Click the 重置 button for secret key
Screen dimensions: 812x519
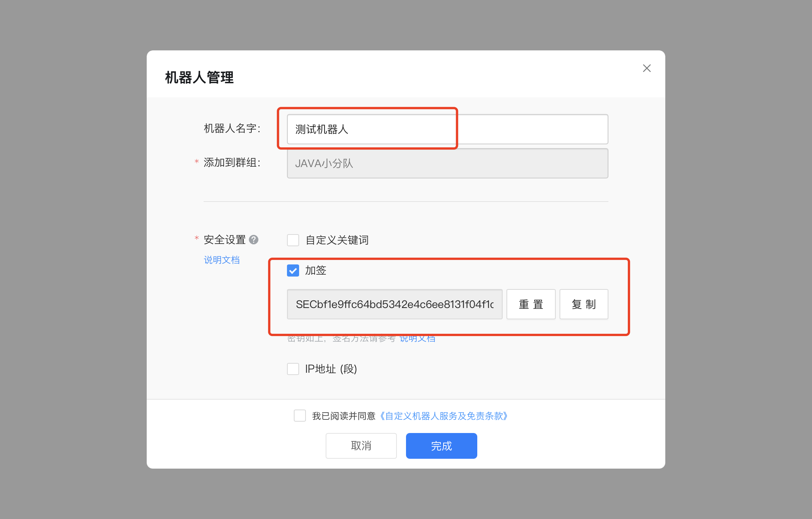coord(531,304)
